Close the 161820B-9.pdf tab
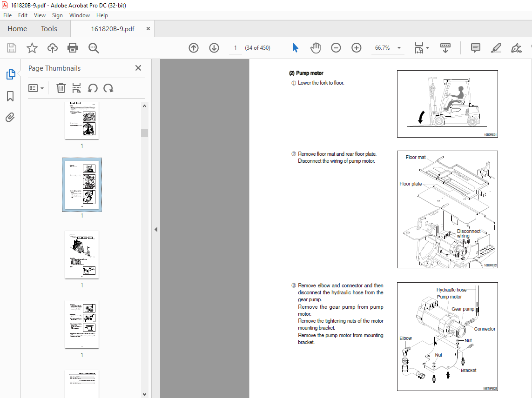This screenshot has height=398, width=532. 148,29
